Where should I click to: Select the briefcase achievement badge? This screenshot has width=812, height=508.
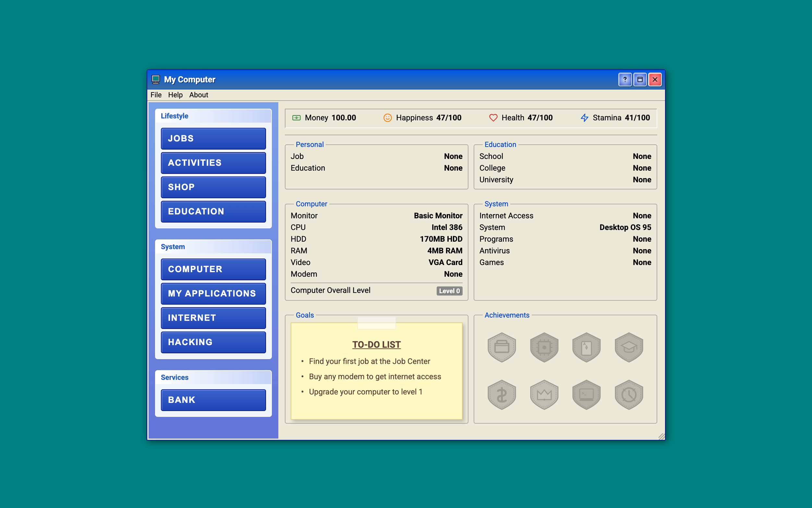[x=502, y=347]
